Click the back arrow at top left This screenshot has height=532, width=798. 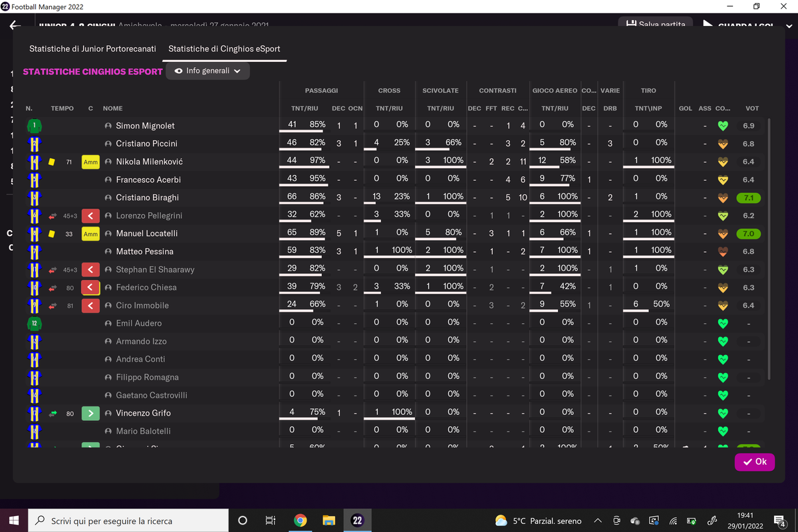point(15,26)
